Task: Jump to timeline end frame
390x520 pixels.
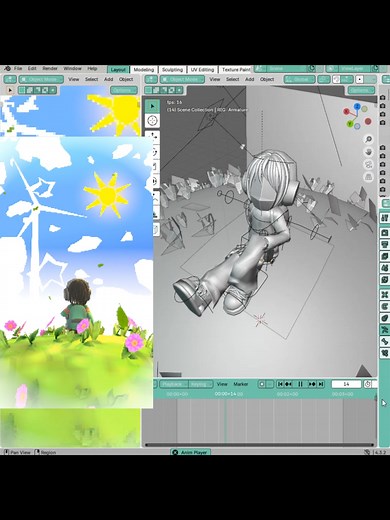Action: [321, 384]
